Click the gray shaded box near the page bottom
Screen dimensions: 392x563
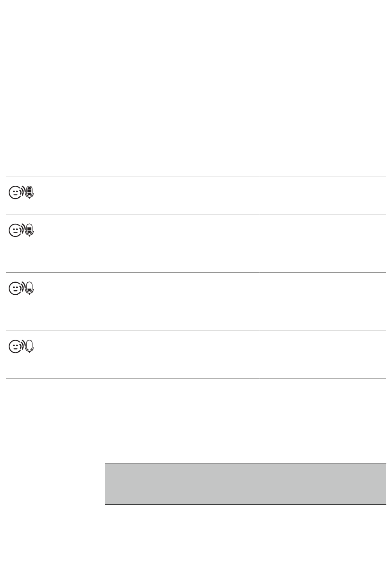245,483
